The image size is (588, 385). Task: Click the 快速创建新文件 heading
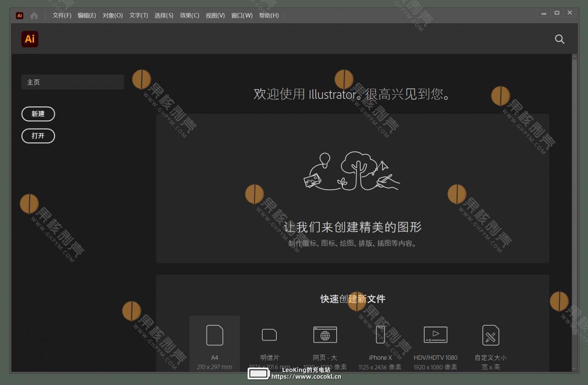353,299
